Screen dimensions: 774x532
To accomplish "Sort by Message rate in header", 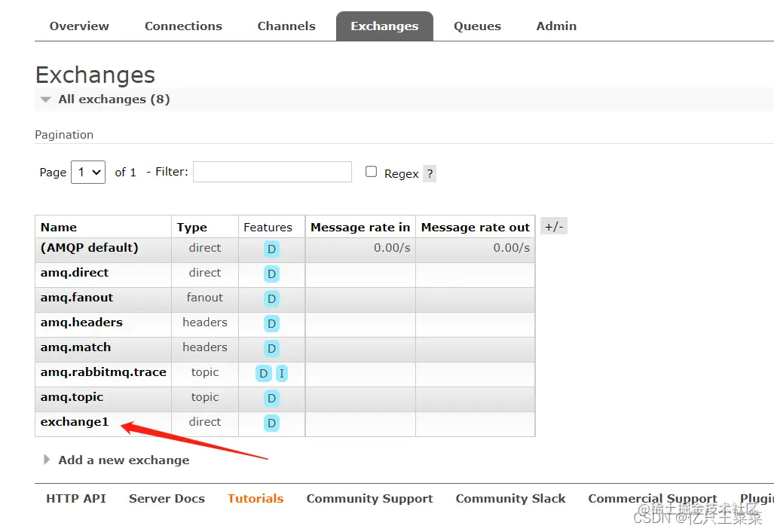I will [x=360, y=228].
